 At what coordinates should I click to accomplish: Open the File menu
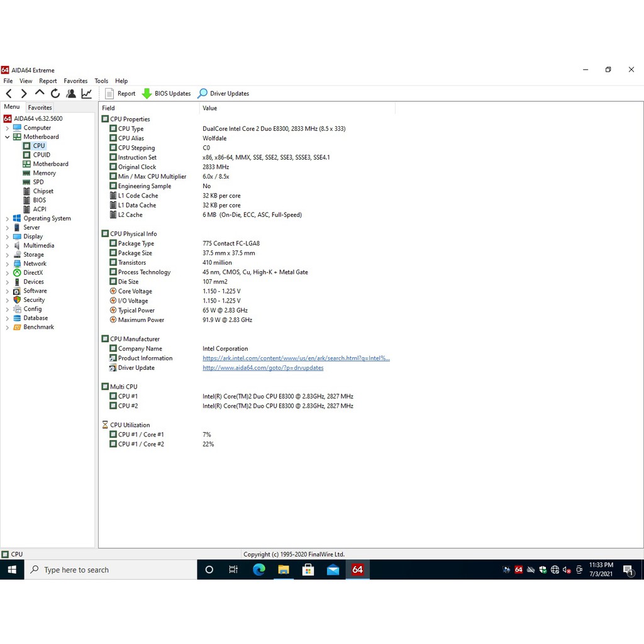tap(8, 81)
